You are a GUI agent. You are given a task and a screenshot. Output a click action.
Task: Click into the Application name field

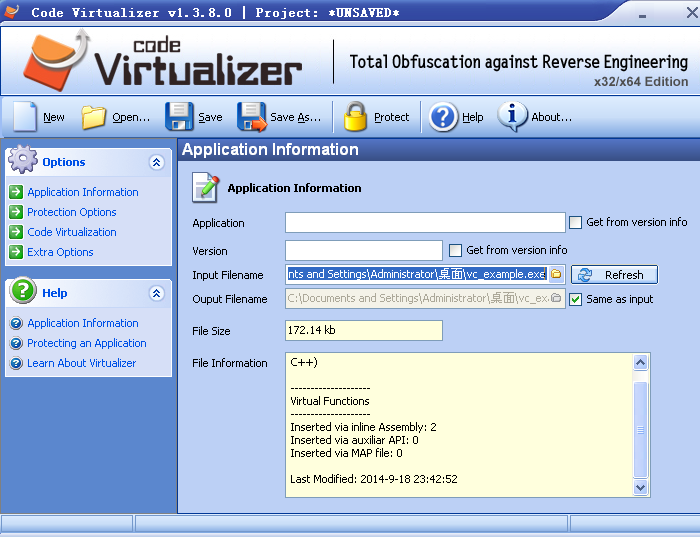[x=425, y=222]
